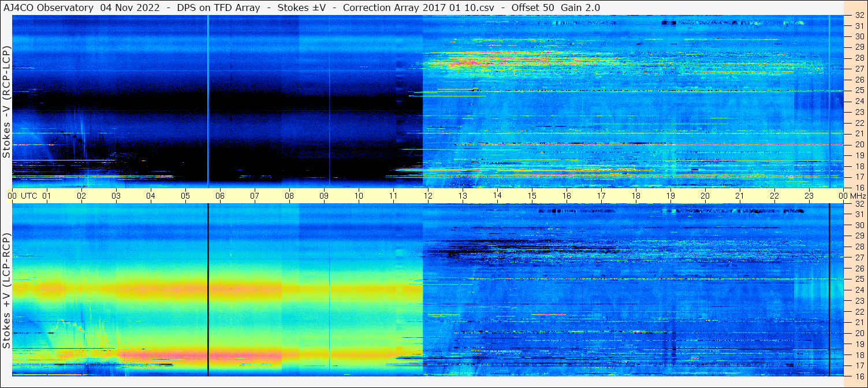Select hour "12" on the time axis
868x388 pixels.
428,196
